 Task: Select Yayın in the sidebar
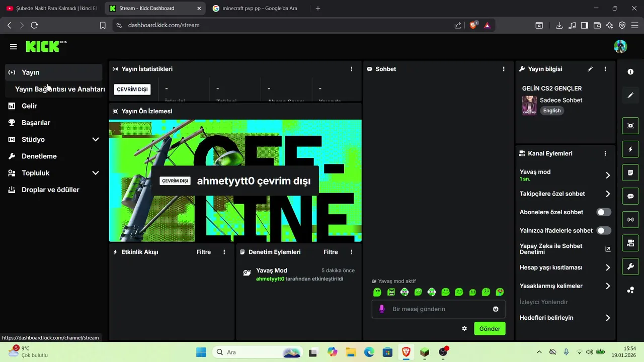point(54,72)
